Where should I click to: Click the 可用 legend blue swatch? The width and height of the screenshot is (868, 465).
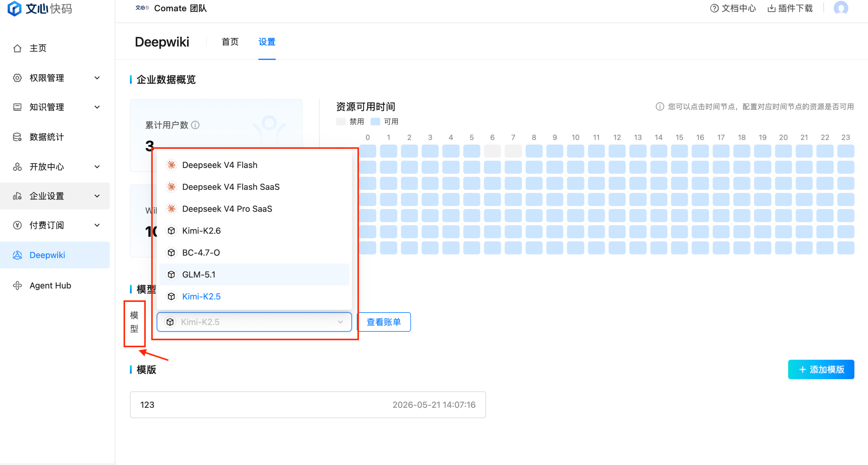375,121
